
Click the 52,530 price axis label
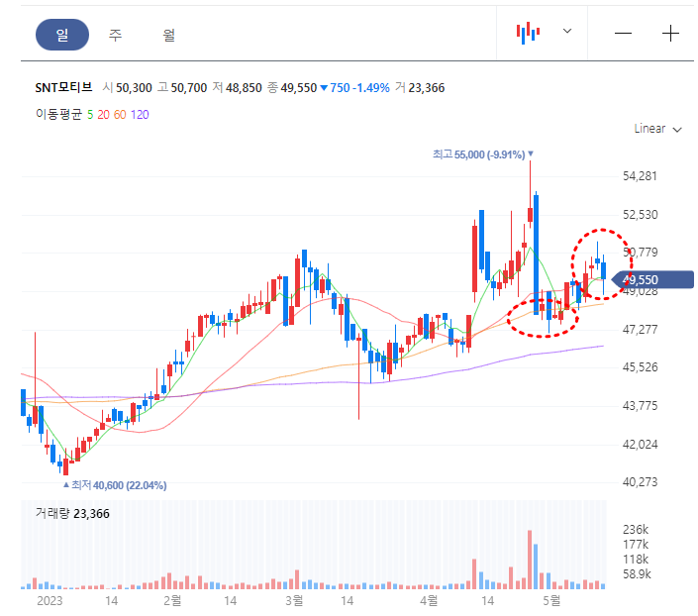(640, 215)
